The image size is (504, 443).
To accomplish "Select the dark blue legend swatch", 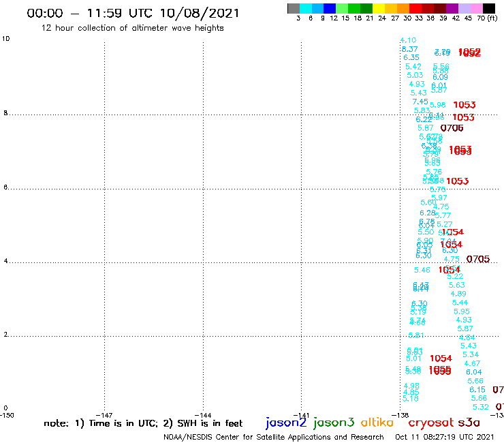I will point(330,8).
